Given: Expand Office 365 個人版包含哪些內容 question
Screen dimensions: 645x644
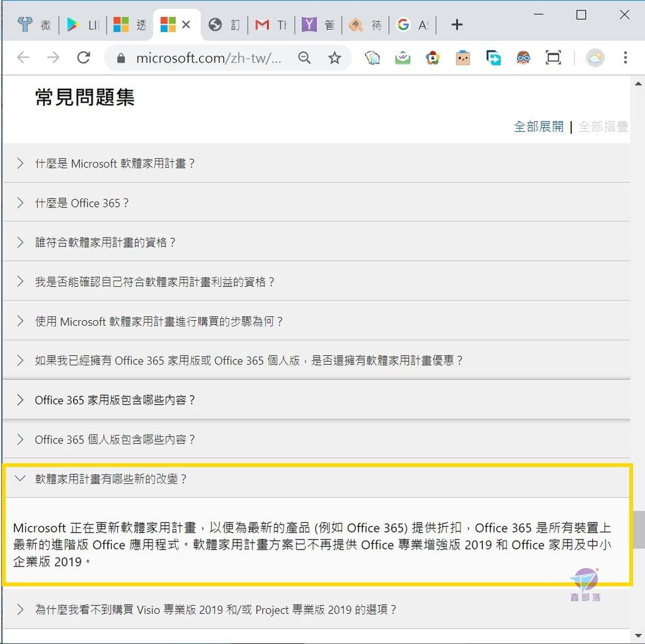Looking at the screenshot, I should tap(316, 439).
